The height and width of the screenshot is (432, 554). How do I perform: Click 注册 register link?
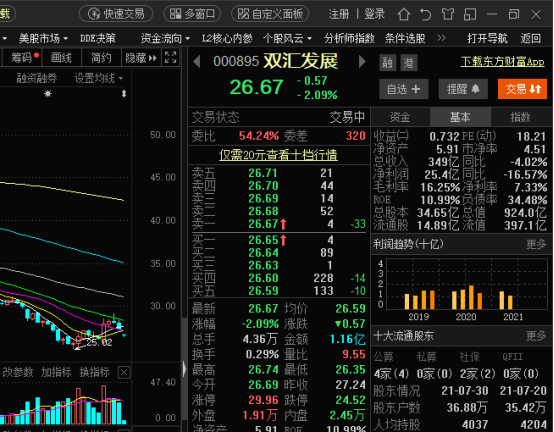338,14
